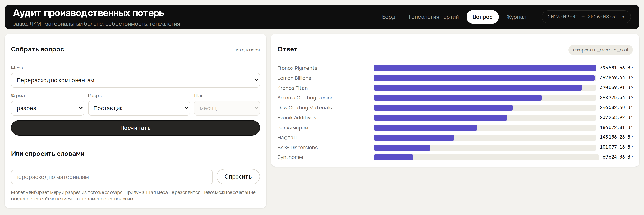Select the Arkema Coating Resins label

pyautogui.click(x=305, y=98)
